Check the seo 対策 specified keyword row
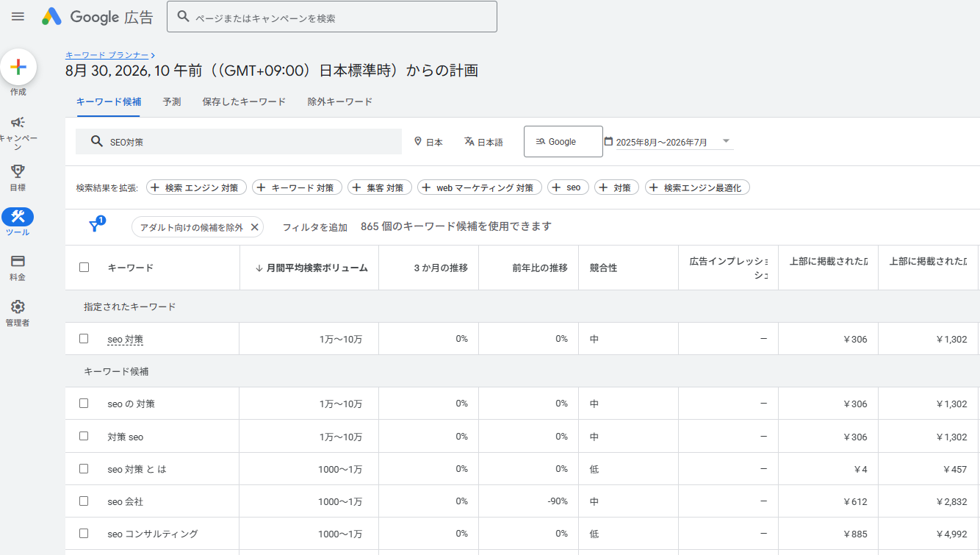This screenshot has height=555, width=980. tap(84, 339)
